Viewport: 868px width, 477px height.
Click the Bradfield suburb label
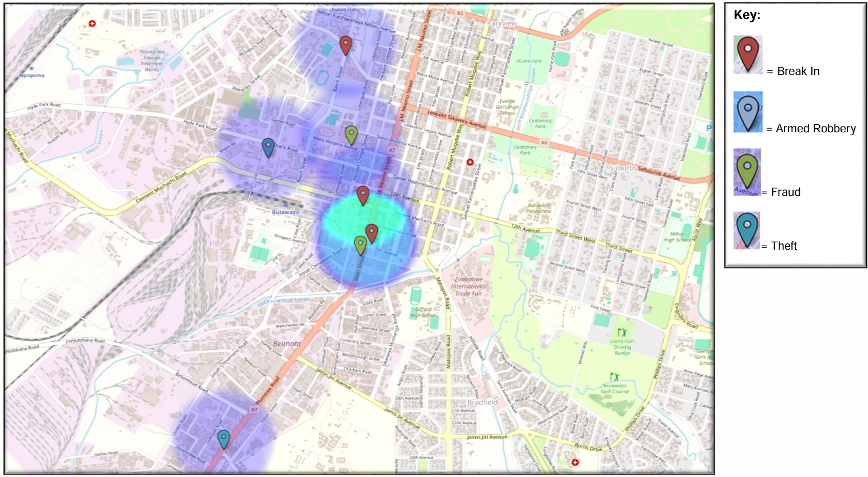tap(482, 402)
